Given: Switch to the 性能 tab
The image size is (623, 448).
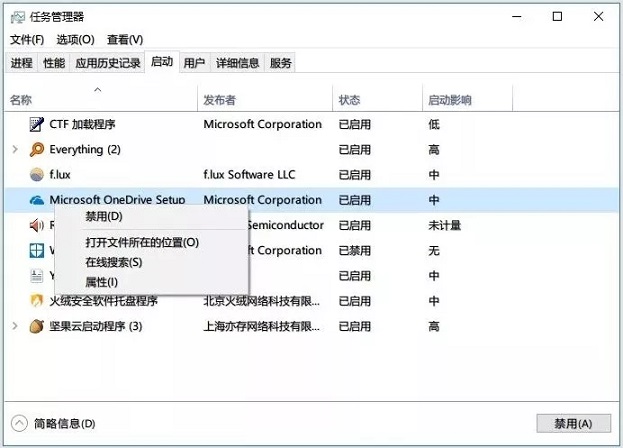Looking at the screenshot, I should click(54, 63).
